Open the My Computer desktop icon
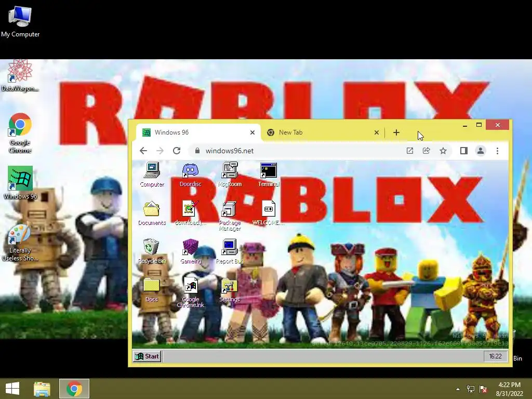 point(20,22)
